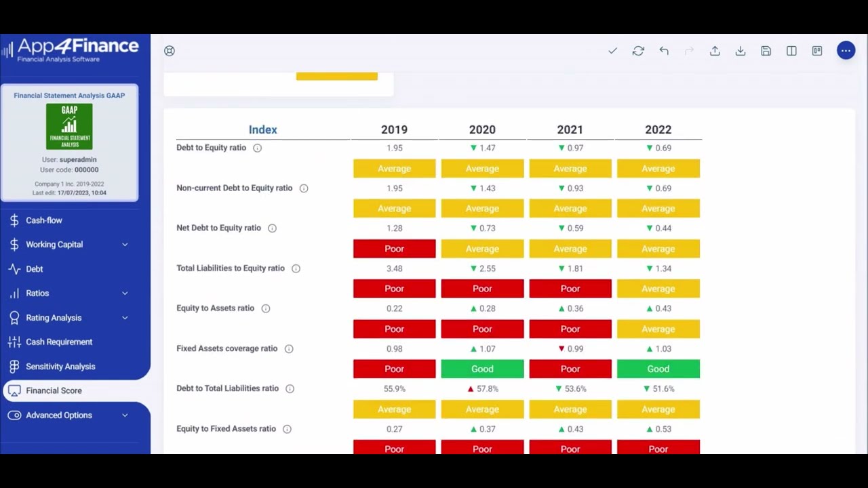Click the Company 1 Inc. 2019-2022 text
The width and height of the screenshot is (868, 488).
pyautogui.click(x=69, y=184)
